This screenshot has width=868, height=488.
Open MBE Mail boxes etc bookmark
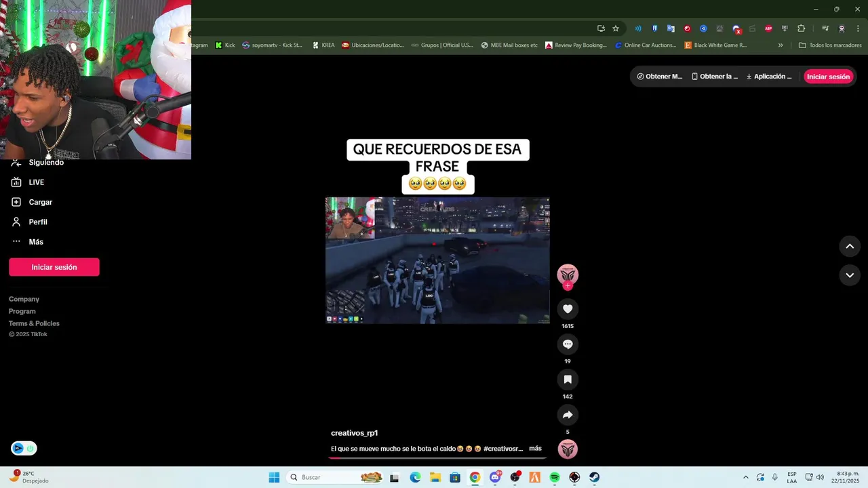tap(509, 45)
